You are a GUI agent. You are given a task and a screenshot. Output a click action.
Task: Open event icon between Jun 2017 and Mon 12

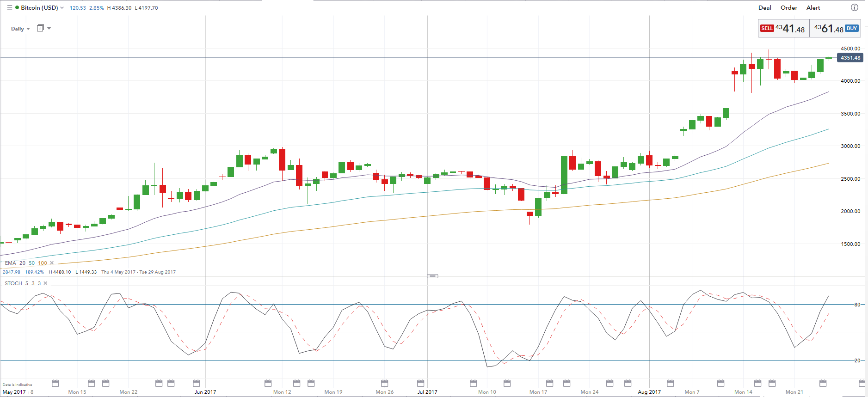[268, 383]
